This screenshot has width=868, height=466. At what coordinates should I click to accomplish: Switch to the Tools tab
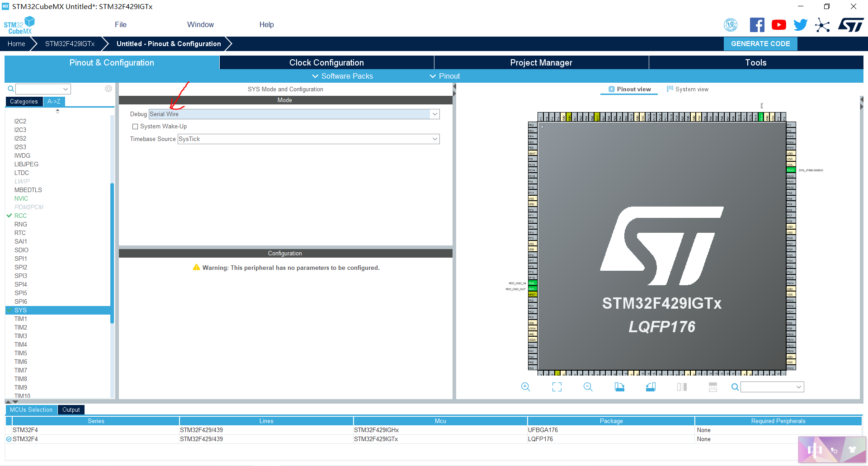coord(756,62)
